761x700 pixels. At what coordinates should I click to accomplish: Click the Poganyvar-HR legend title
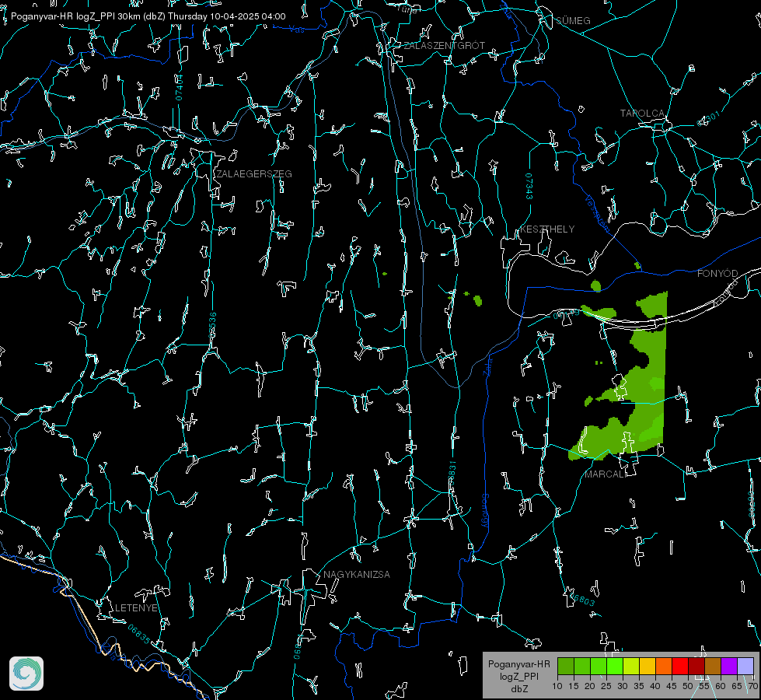pyautogui.click(x=518, y=664)
